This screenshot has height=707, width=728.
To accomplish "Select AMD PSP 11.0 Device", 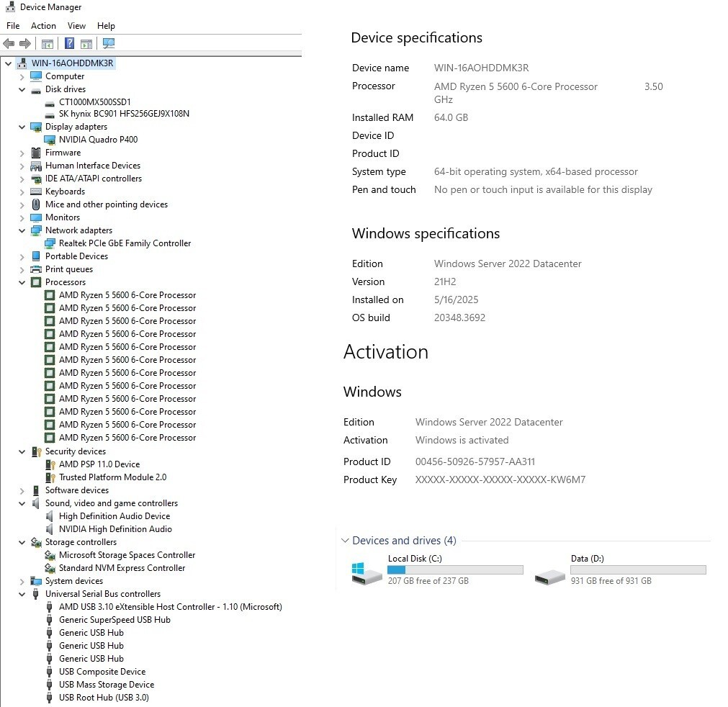I will [x=99, y=464].
